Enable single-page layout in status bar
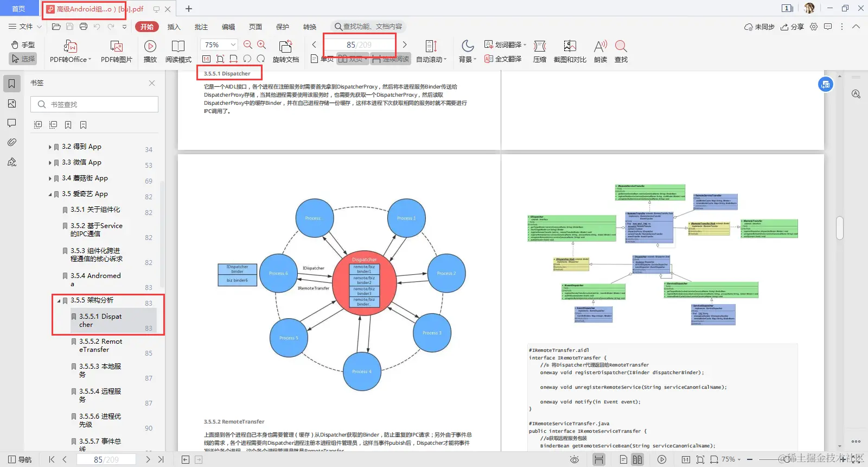 [623, 459]
